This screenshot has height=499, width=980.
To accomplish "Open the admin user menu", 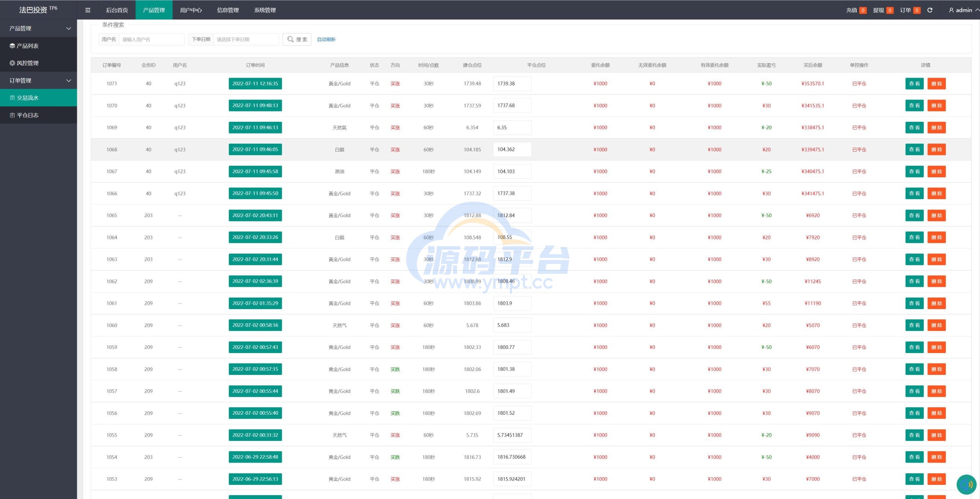I will pos(964,10).
